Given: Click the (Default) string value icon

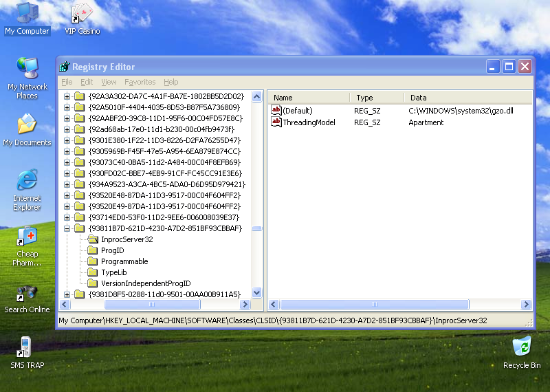Looking at the screenshot, I should point(276,111).
